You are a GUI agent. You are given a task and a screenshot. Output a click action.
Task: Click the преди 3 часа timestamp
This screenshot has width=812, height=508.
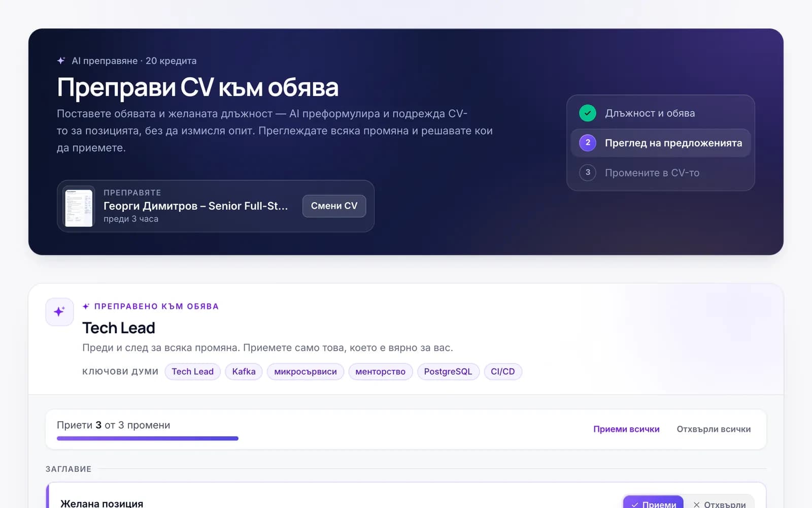(x=131, y=219)
